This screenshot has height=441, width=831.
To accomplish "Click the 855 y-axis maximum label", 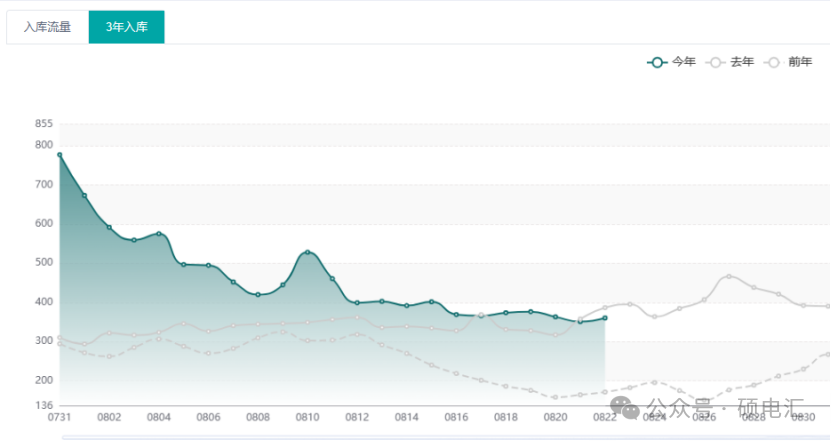I will 43,124.
